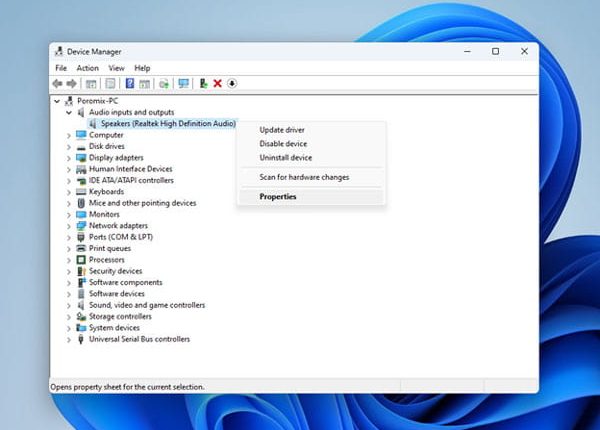
Task: Select the Software devices row
Action: 117,294
